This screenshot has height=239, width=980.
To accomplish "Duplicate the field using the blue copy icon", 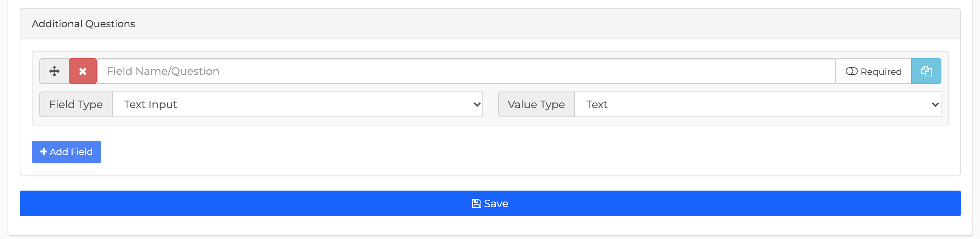I will (x=926, y=71).
